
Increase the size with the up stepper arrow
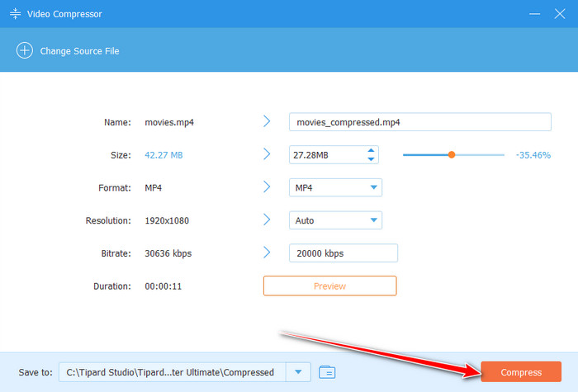coord(371,150)
